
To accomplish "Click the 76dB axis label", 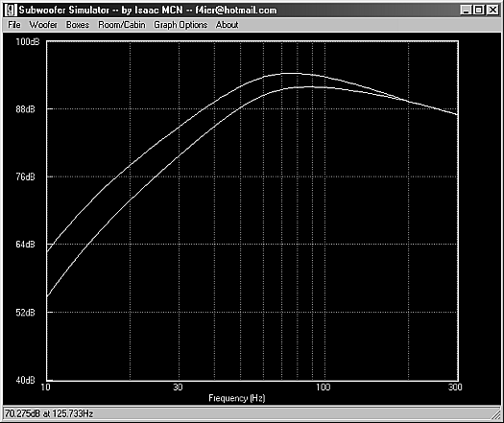I will coord(25,177).
